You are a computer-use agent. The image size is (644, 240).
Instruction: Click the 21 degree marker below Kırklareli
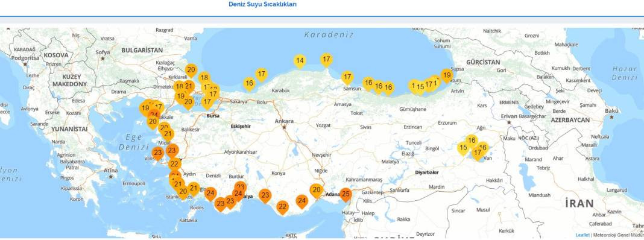coord(189,87)
